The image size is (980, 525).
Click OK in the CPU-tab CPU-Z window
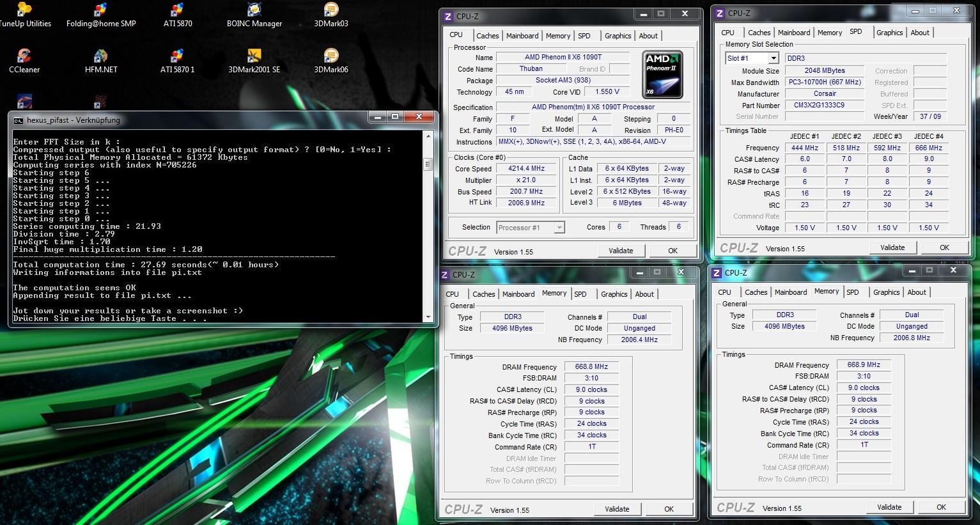tap(673, 251)
